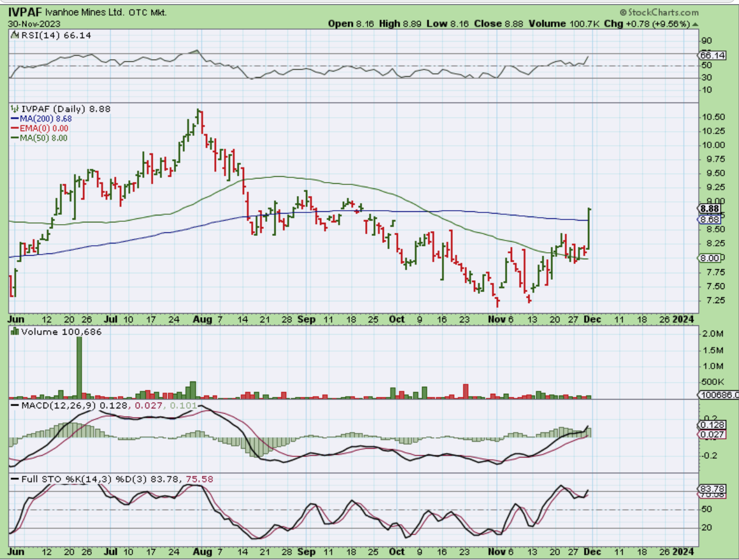The width and height of the screenshot is (739, 560).
Task: Click the 83.78 stochastic value tag
Action: click(x=713, y=489)
